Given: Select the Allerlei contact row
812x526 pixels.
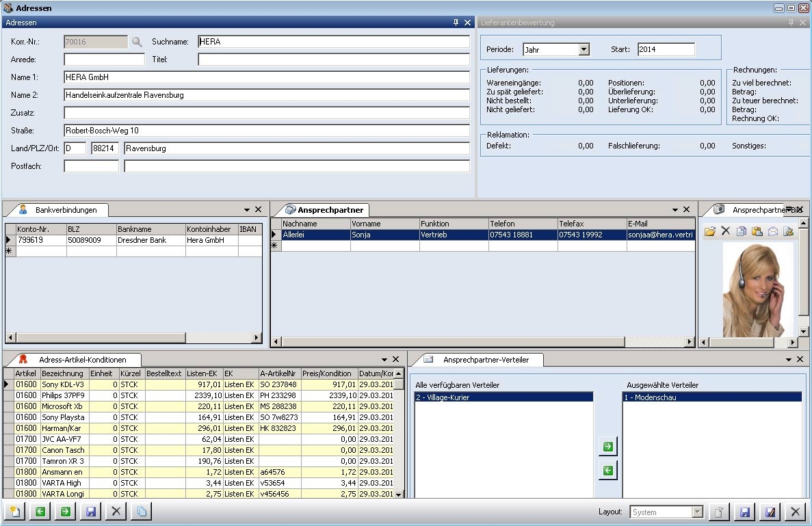Looking at the screenshot, I should pyautogui.click(x=483, y=235).
